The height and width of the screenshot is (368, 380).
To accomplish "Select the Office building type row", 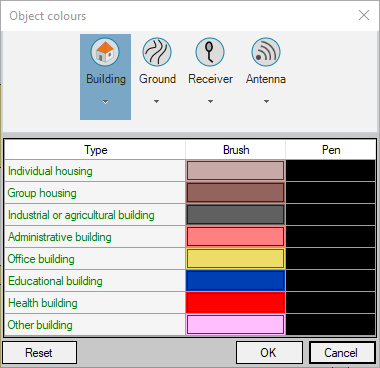I will tap(95, 259).
